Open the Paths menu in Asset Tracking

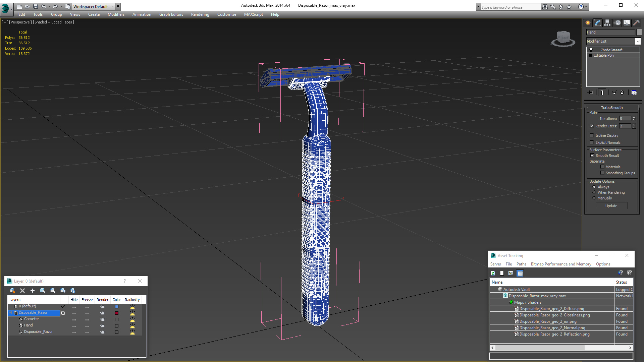pos(521,264)
